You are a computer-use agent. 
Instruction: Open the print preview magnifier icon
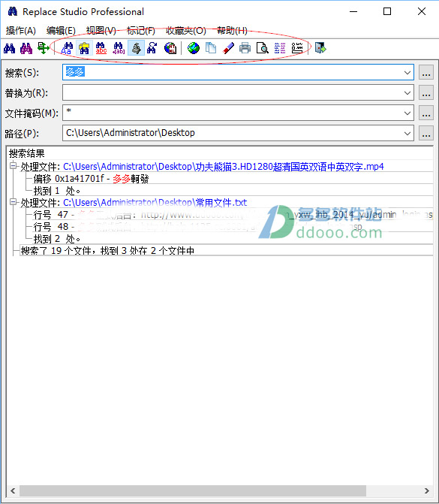click(263, 48)
